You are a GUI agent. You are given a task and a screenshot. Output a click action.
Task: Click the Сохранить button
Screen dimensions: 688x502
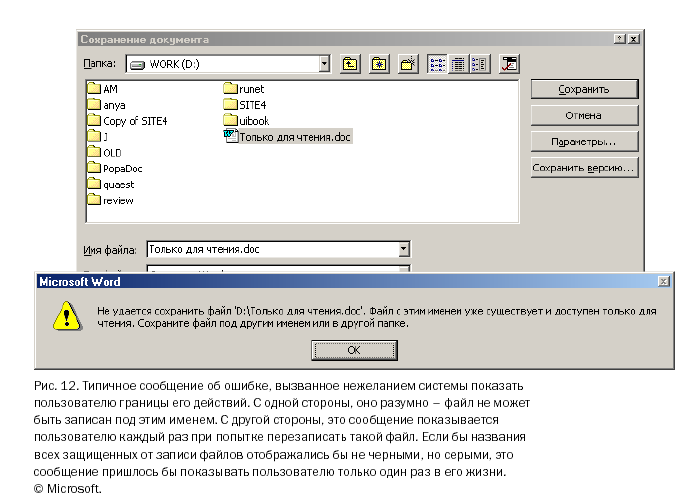pos(584,90)
